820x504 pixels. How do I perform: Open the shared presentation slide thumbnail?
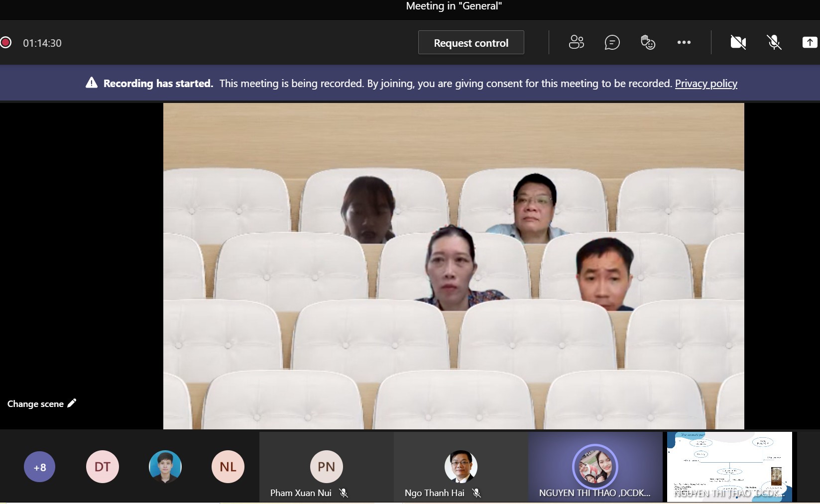tap(729, 467)
